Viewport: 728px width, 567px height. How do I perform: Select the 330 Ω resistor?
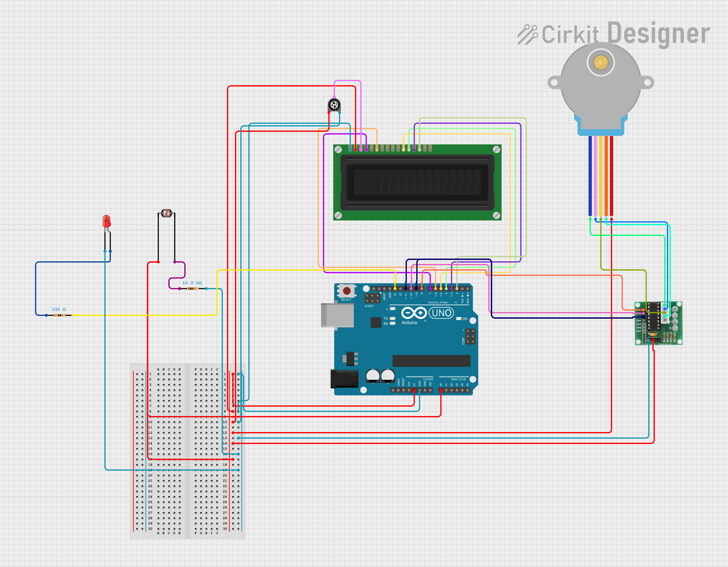click(59, 315)
